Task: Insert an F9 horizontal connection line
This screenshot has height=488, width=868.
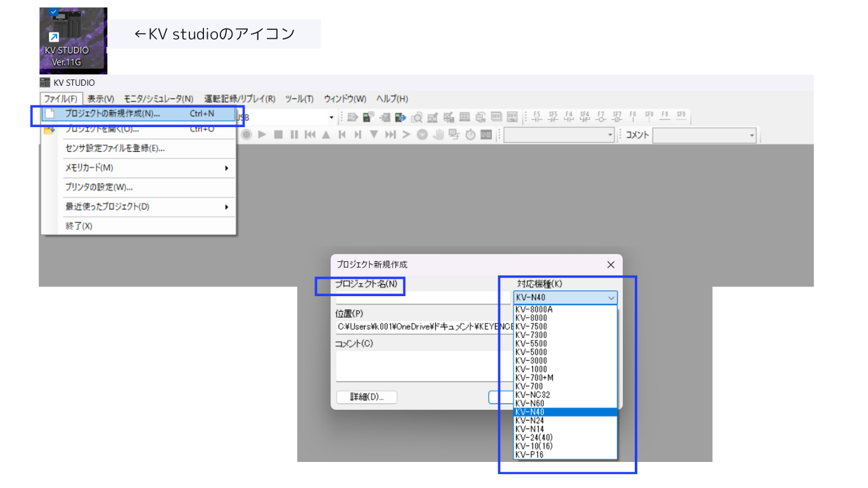Action: (665, 117)
